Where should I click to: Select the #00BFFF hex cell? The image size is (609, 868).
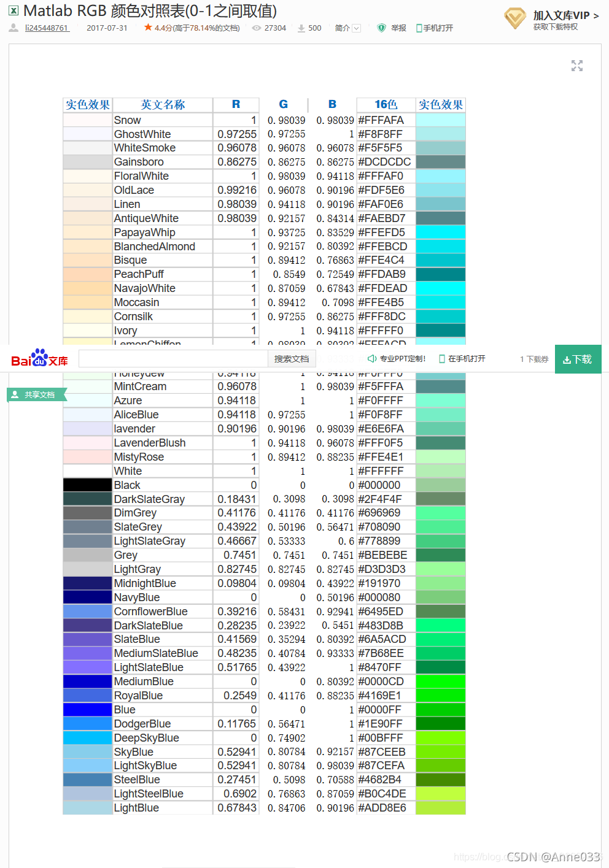(386, 737)
